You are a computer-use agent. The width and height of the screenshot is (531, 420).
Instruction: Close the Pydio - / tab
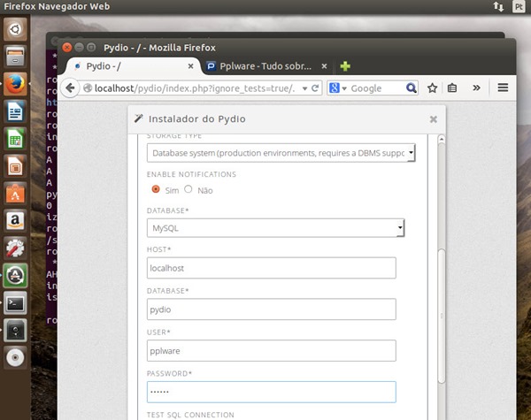coord(190,66)
